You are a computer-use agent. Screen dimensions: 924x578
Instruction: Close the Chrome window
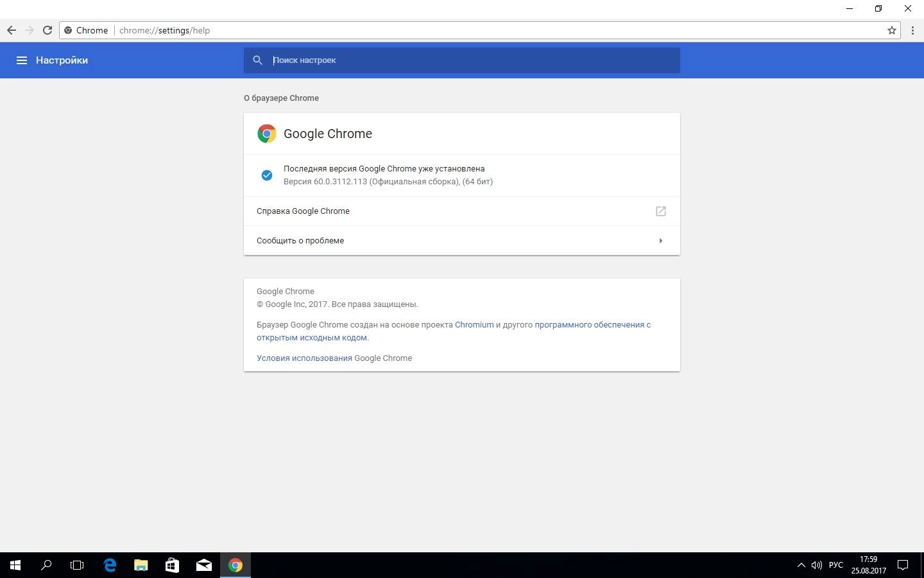(x=908, y=9)
